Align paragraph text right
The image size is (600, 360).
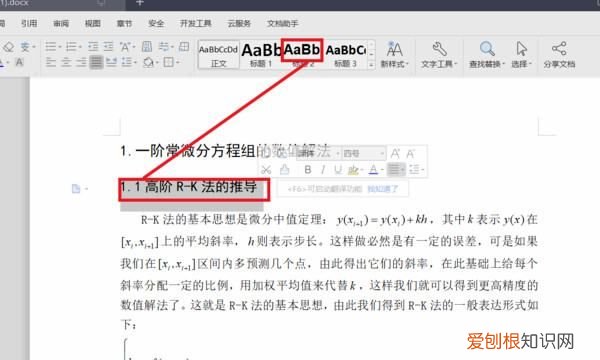(x=81, y=62)
